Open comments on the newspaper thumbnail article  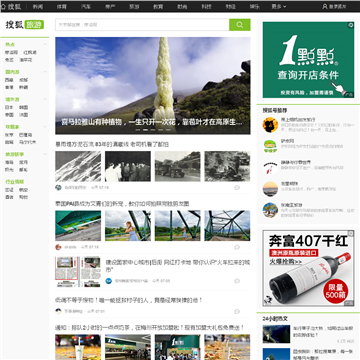(237, 281)
